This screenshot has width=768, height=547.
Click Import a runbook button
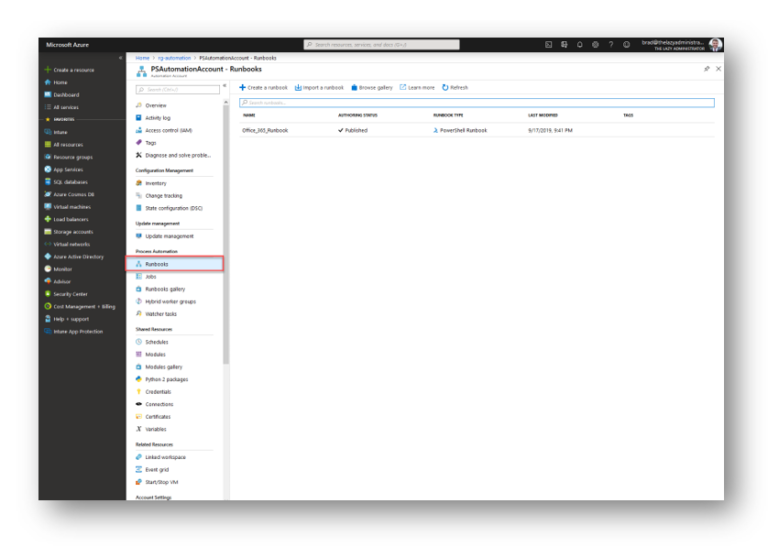pos(319,88)
